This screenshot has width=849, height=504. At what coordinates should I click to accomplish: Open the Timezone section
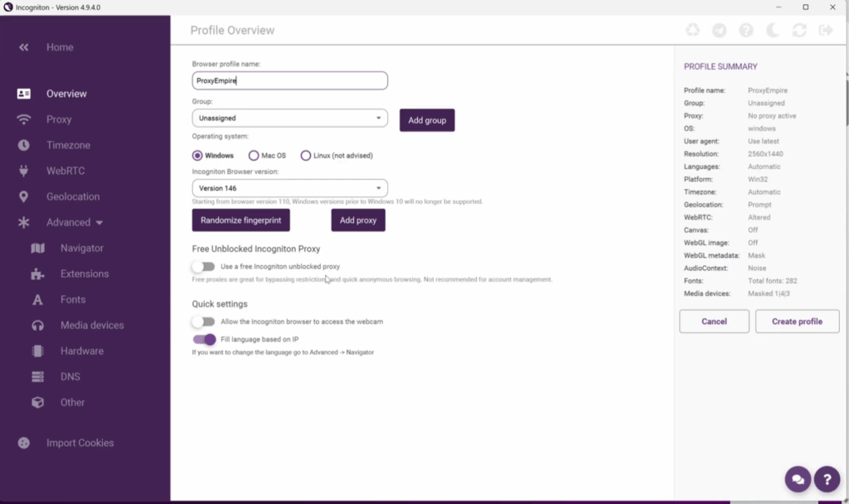click(x=68, y=145)
